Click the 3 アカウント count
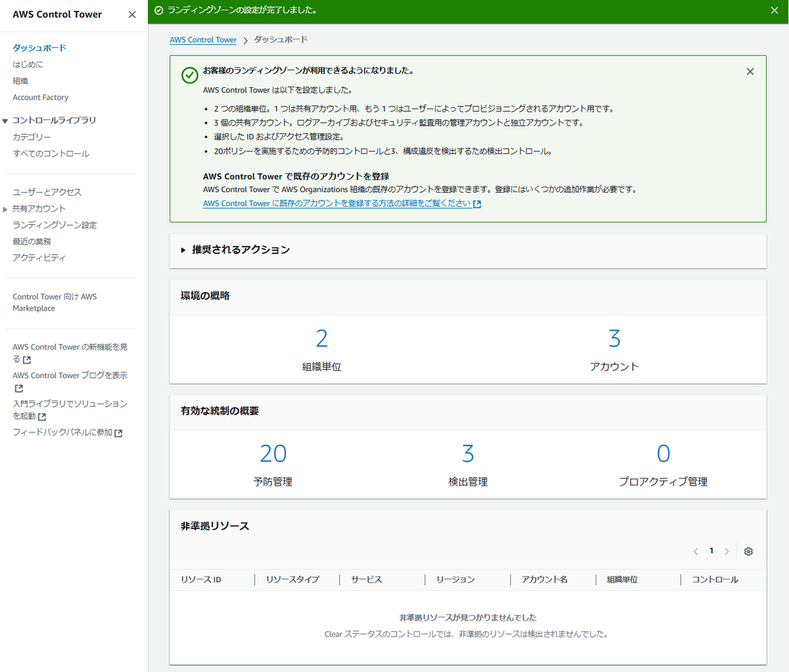 click(x=614, y=338)
